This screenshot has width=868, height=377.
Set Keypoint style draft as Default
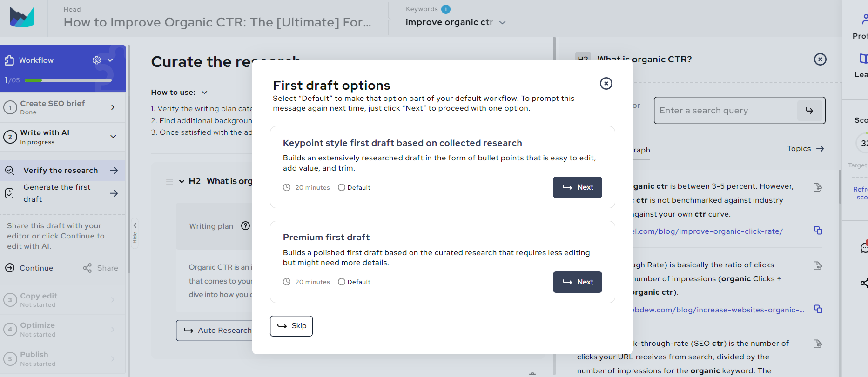coord(342,188)
